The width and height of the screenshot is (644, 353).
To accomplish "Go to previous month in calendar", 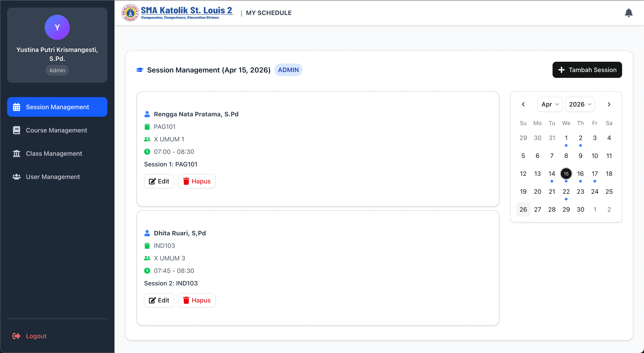I will [523, 104].
